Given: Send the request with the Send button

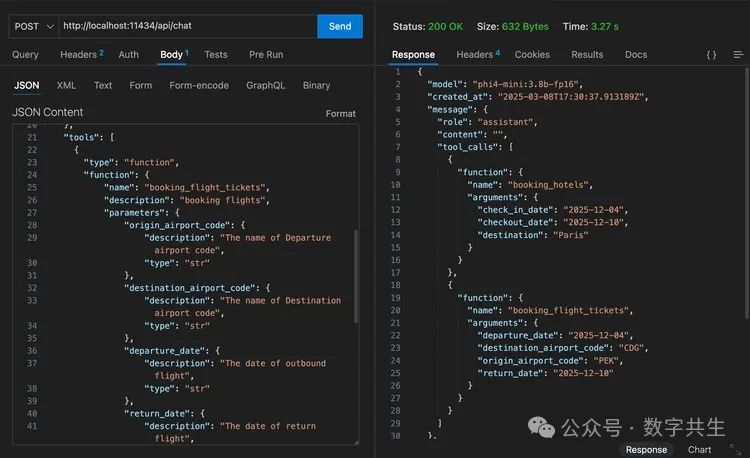Looking at the screenshot, I should [x=340, y=26].
